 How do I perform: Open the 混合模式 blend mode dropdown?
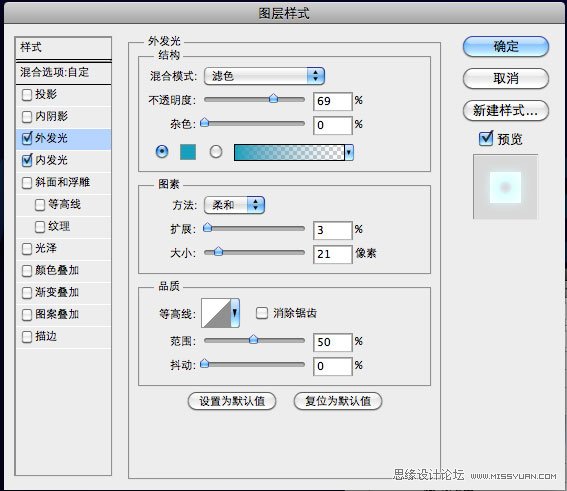[264, 76]
